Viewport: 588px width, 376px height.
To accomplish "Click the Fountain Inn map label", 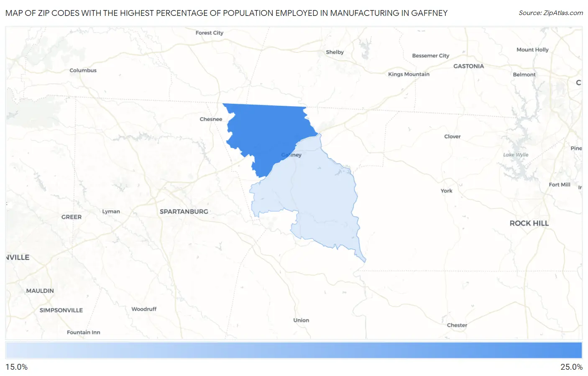I will tap(83, 333).
